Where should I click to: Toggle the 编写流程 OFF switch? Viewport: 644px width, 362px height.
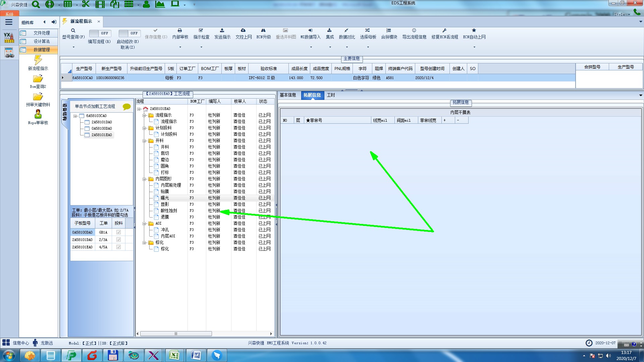click(x=100, y=33)
